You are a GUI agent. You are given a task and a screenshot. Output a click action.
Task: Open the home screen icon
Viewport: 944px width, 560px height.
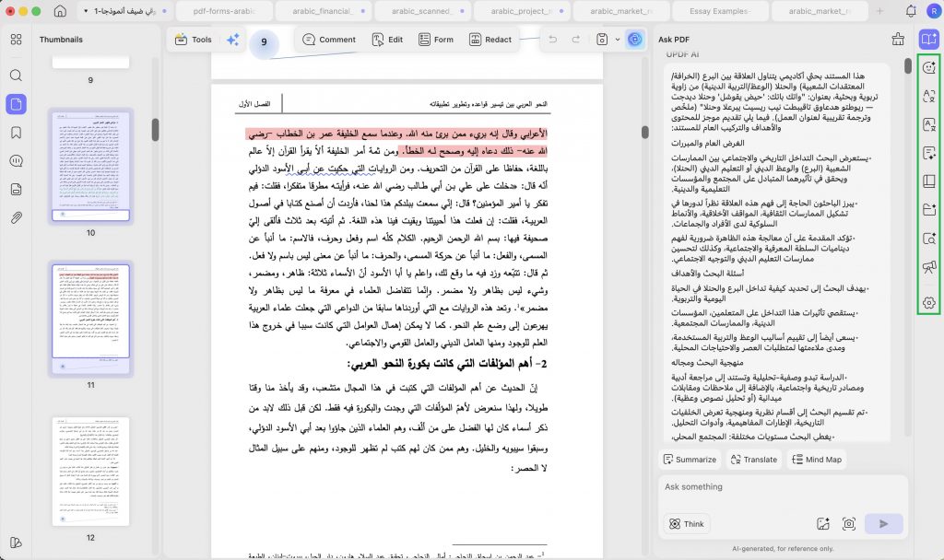click(x=60, y=11)
